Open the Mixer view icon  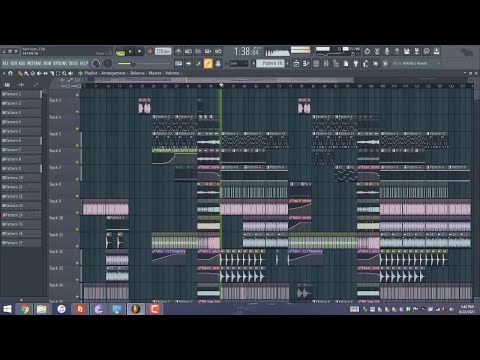tap(326, 63)
